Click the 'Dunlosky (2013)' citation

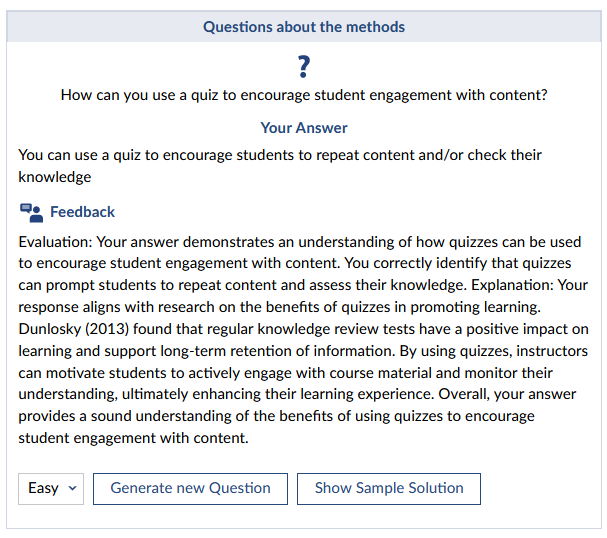74,329
